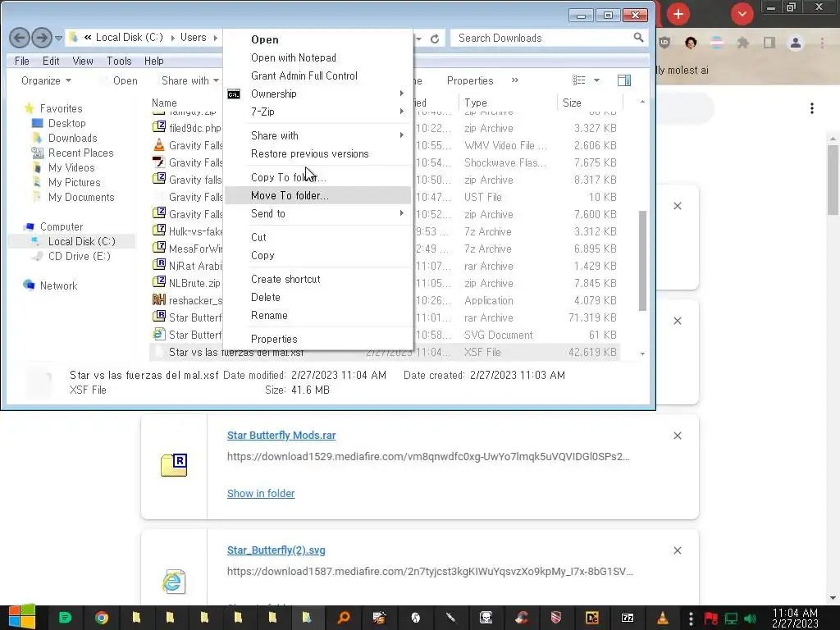Expand the Send to submenu
Viewport: 840px width, 630px height.
(317, 214)
